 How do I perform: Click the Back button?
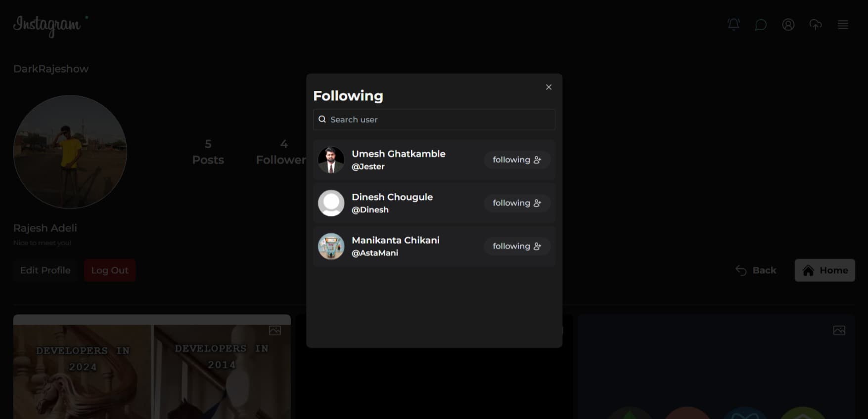click(756, 270)
